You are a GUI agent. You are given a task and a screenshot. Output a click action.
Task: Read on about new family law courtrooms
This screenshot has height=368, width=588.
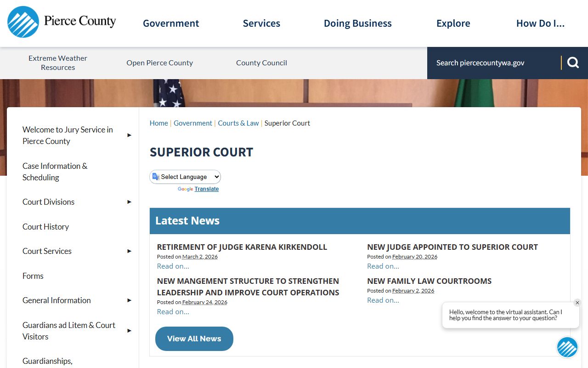[383, 300]
